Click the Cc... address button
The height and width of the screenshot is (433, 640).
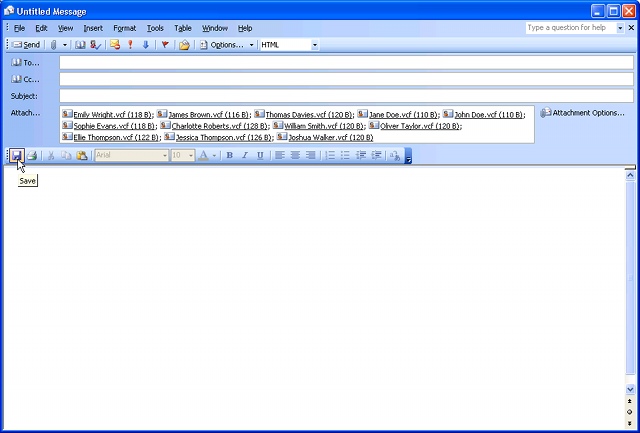pyautogui.click(x=25, y=79)
